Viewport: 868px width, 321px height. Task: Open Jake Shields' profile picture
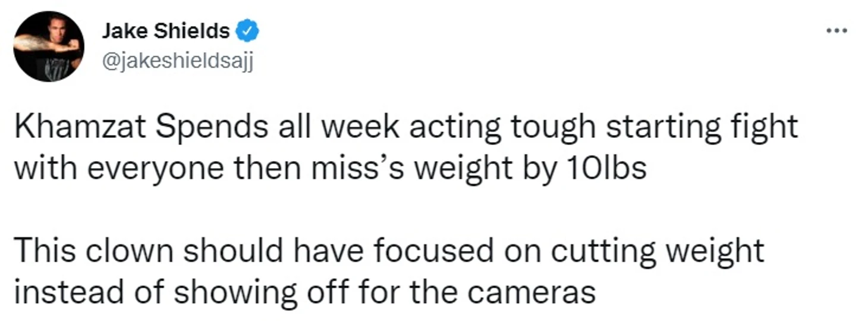pyautogui.click(x=49, y=46)
